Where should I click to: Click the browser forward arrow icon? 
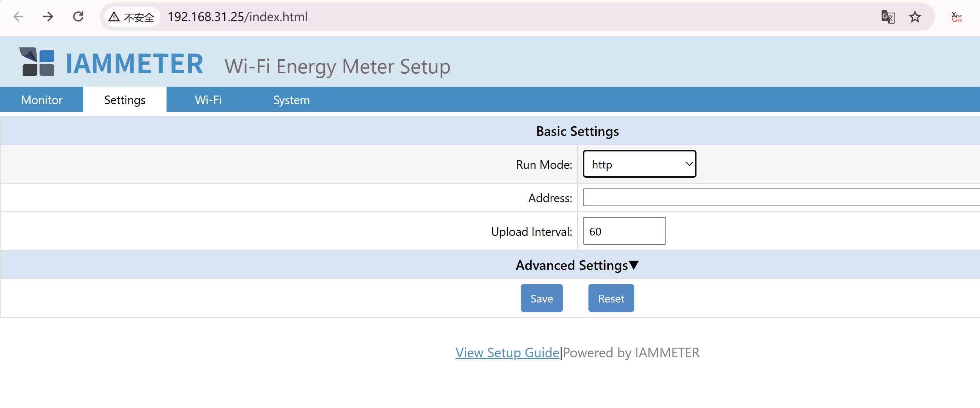pos(48,17)
